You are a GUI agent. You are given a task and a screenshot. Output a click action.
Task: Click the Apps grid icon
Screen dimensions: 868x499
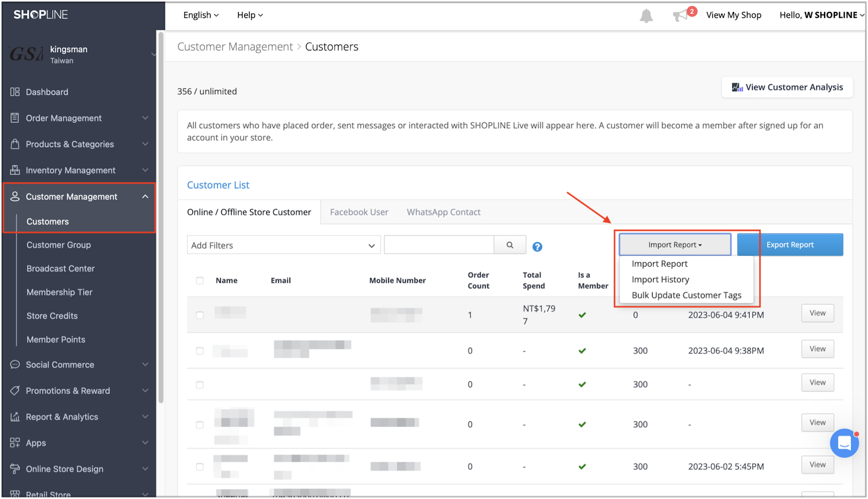click(15, 443)
